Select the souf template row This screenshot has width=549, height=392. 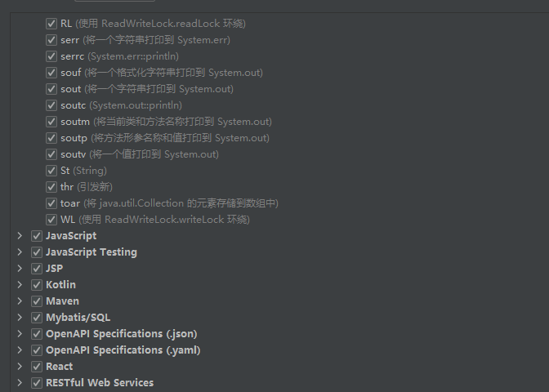coord(162,73)
